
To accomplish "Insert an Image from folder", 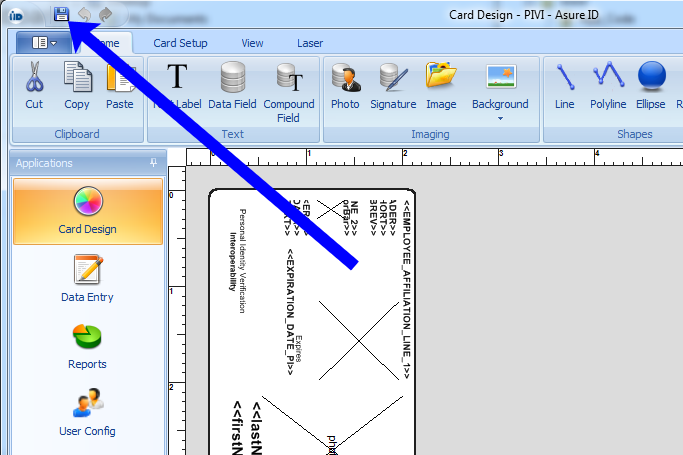I will coord(440,83).
